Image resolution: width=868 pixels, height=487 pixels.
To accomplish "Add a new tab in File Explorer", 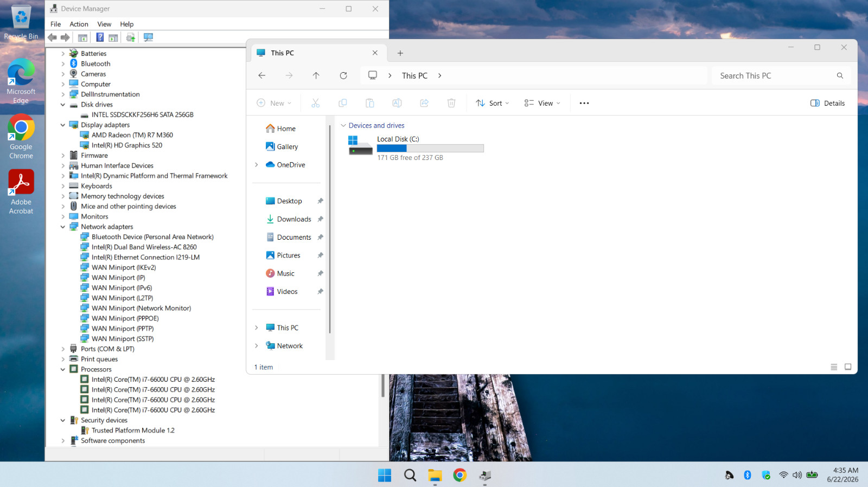I will click(x=400, y=53).
